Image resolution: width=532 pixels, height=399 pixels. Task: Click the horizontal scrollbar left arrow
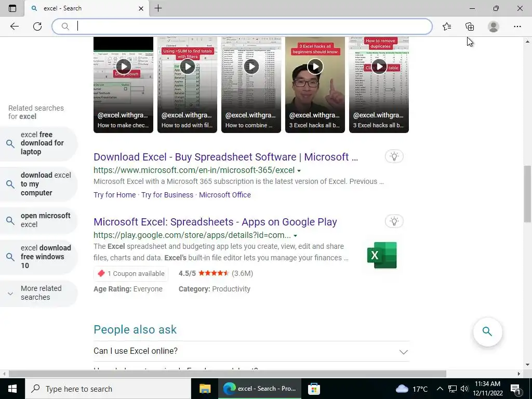(x=4, y=374)
